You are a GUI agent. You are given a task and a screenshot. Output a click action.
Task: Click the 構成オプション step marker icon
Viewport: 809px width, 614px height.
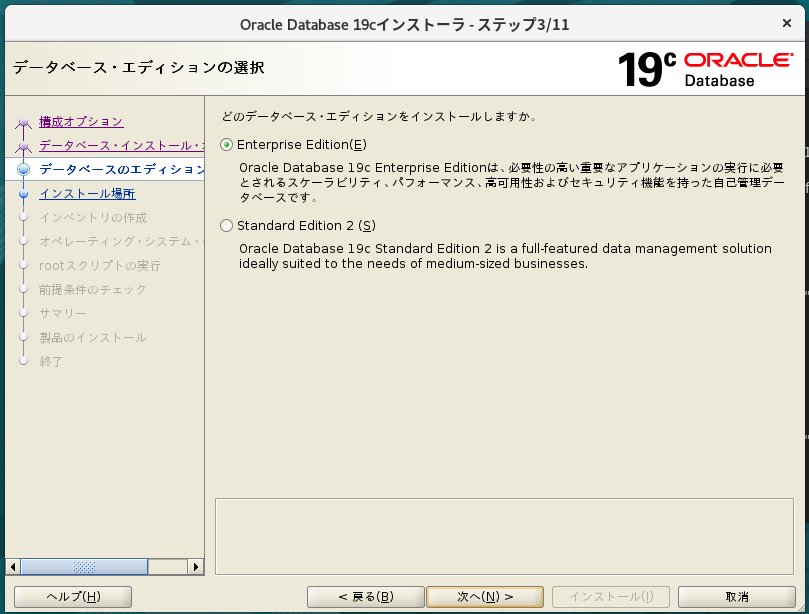[x=23, y=123]
